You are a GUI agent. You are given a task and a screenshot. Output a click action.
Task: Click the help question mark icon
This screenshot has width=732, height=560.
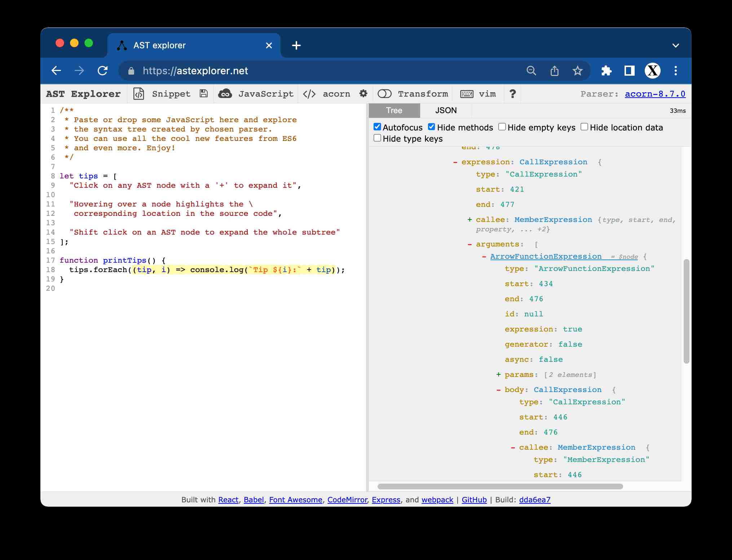(512, 94)
